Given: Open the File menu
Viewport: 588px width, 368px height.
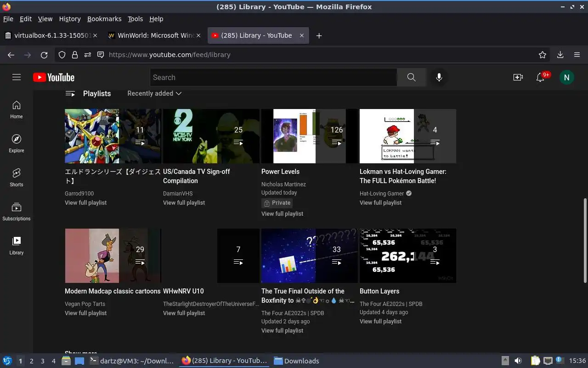Looking at the screenshot, I should [x=8, y=19].
